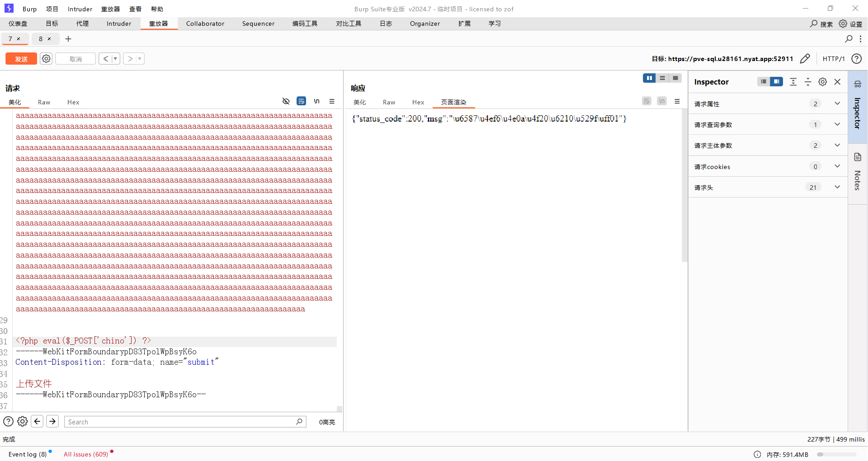Switch response view to 美化 Pretty

tap(359, 102)
